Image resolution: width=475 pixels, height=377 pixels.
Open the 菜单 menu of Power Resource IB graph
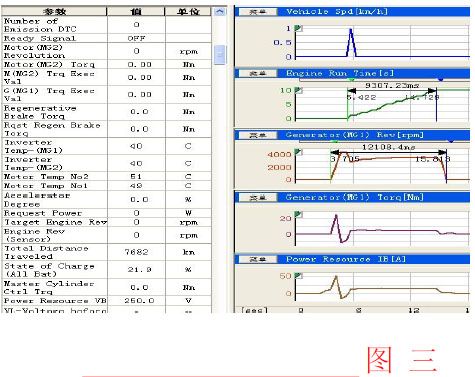258,259
